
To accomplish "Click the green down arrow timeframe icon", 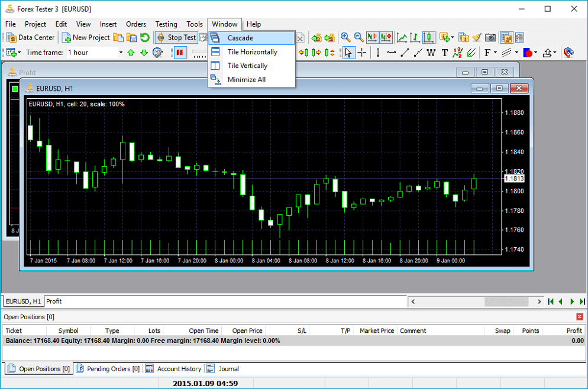I will [x=144, y=53].
